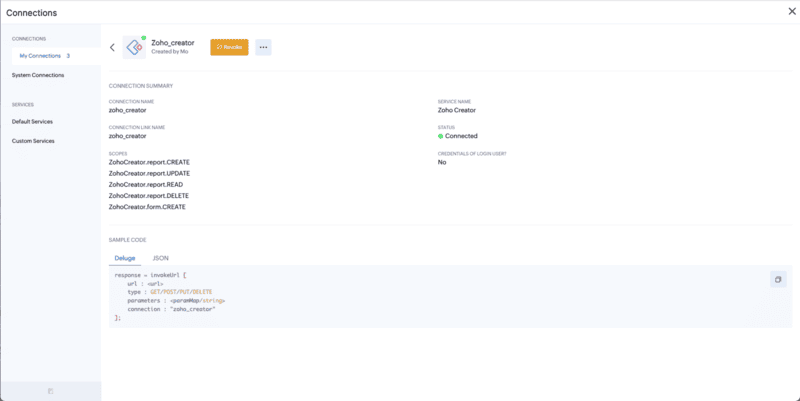Image resolution: width=800 pixels, height=401 pixels.
Task: Select Default Services in the sidebar
Action: (32, 121)
